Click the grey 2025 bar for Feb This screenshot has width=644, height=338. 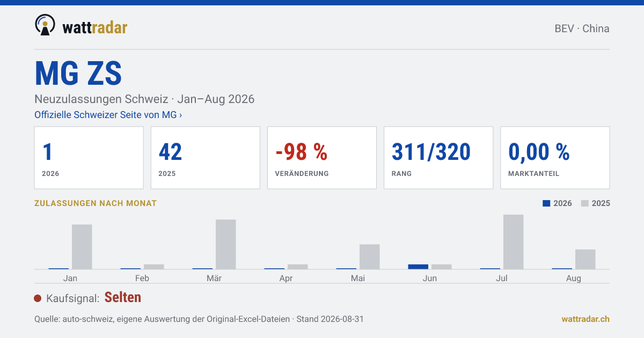(154, 267)
